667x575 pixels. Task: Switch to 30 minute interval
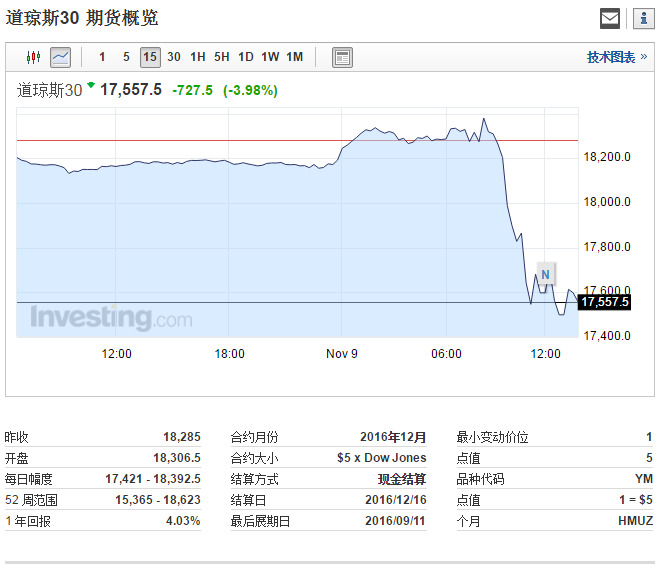tap(174, 57)
